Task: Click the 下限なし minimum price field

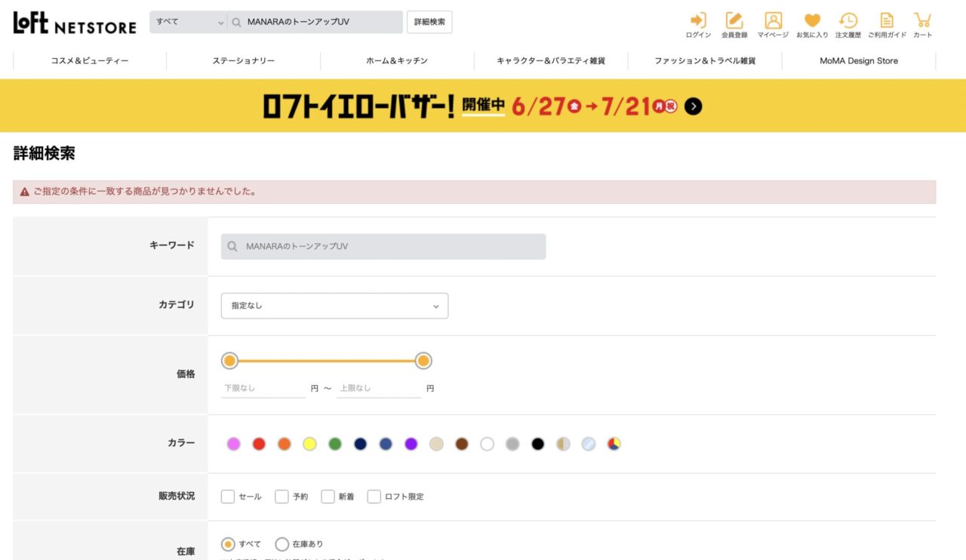Action: pyautogui.click(x=263, y=389)
